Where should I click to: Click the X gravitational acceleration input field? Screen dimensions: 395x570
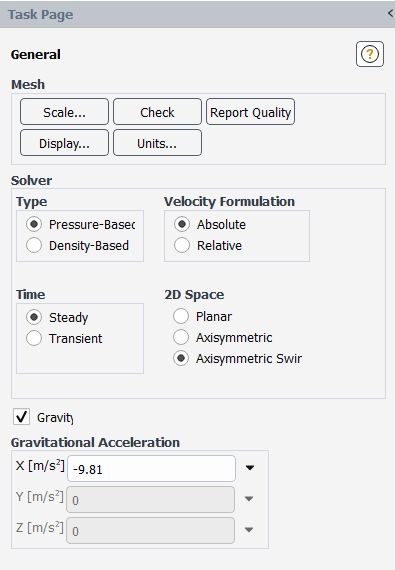pos(152,469)
